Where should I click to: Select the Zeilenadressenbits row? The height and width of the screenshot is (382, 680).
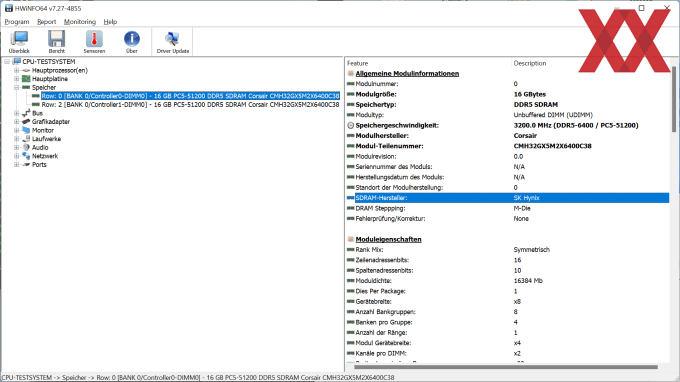click(508, 260)
